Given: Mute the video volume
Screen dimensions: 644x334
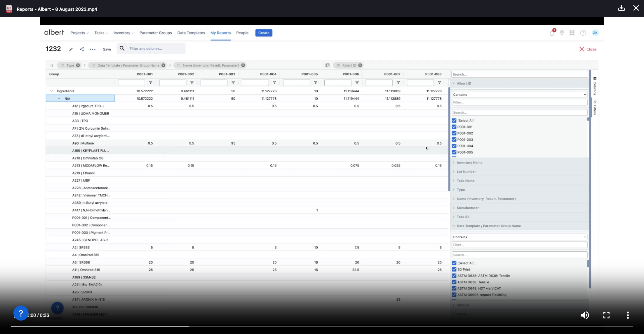Looking at the screenshot, I should click(585, 315).
